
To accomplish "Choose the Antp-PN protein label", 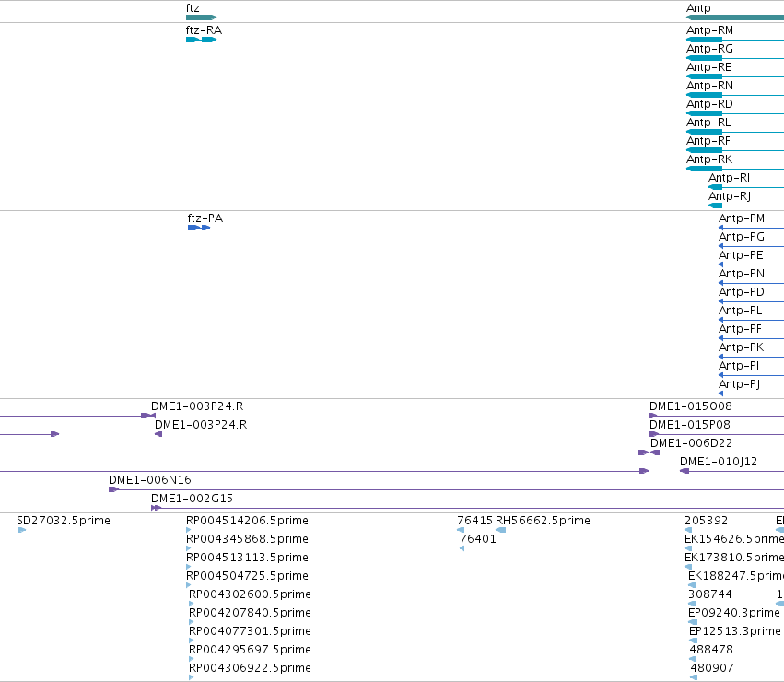I will [742, 274].
